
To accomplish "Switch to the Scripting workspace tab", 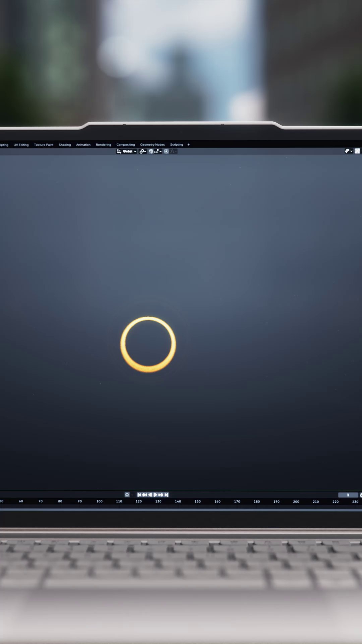I will coord(177,145).
